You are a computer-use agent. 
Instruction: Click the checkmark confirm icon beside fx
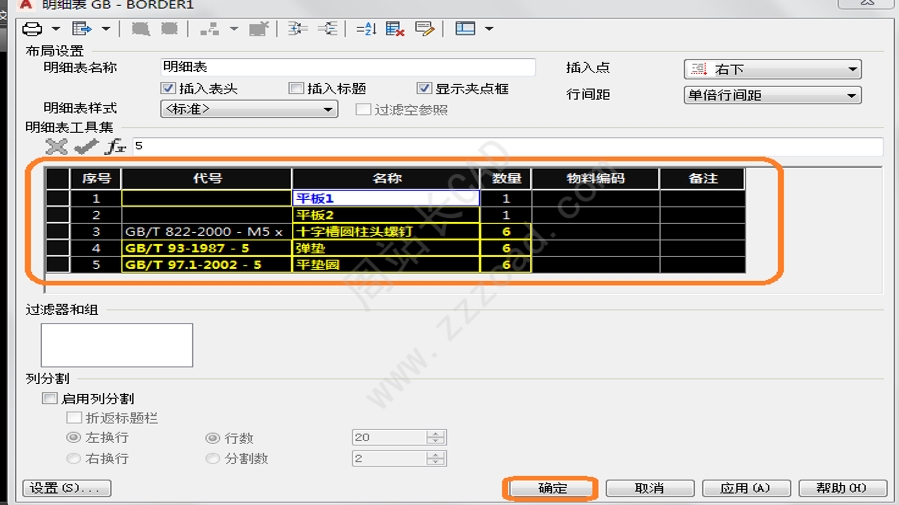(x=87, y=147)
